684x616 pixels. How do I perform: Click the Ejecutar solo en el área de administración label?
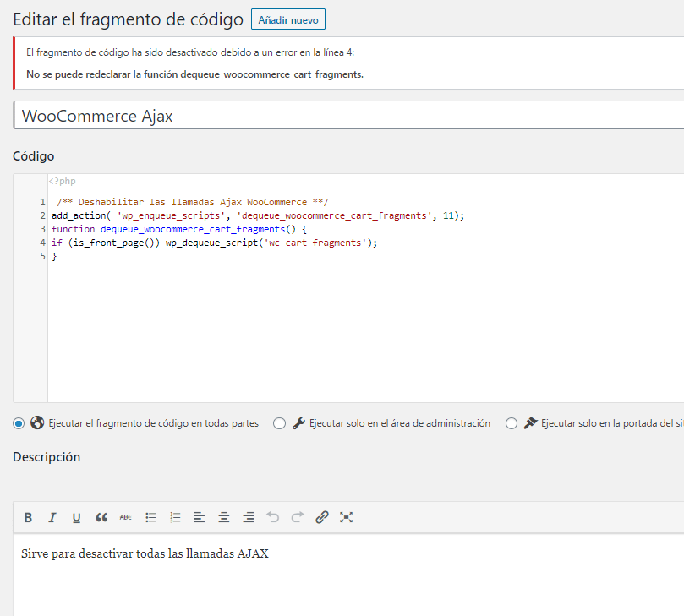400,423
